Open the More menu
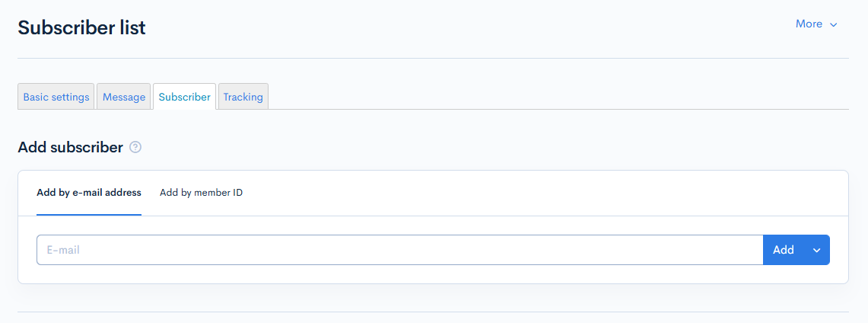This screenshot has width=868, height=323. point(816,24)
